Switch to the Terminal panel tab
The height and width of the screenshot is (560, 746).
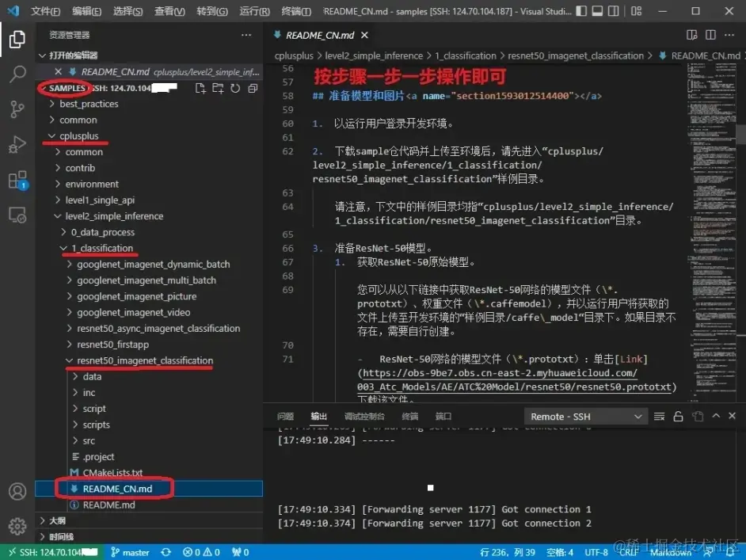pos(409,417)
